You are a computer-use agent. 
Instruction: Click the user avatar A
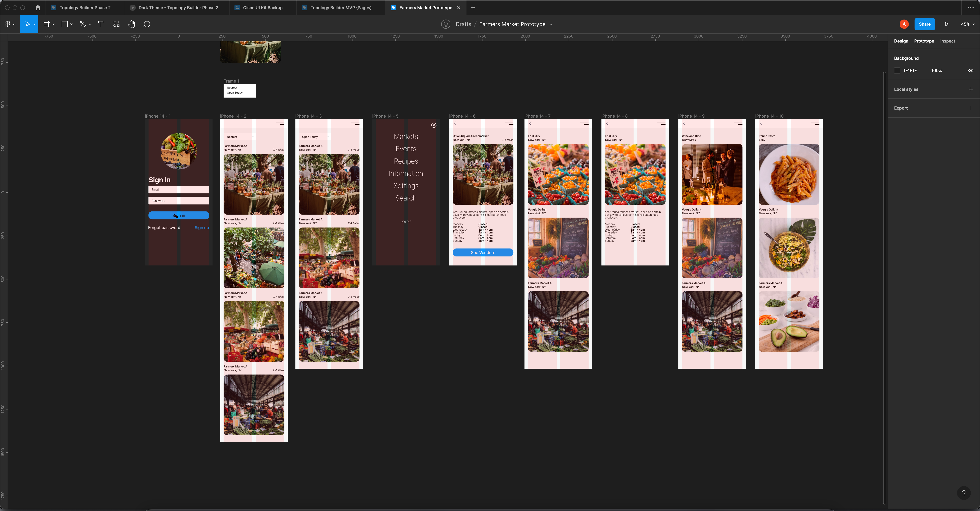[904, 24]
